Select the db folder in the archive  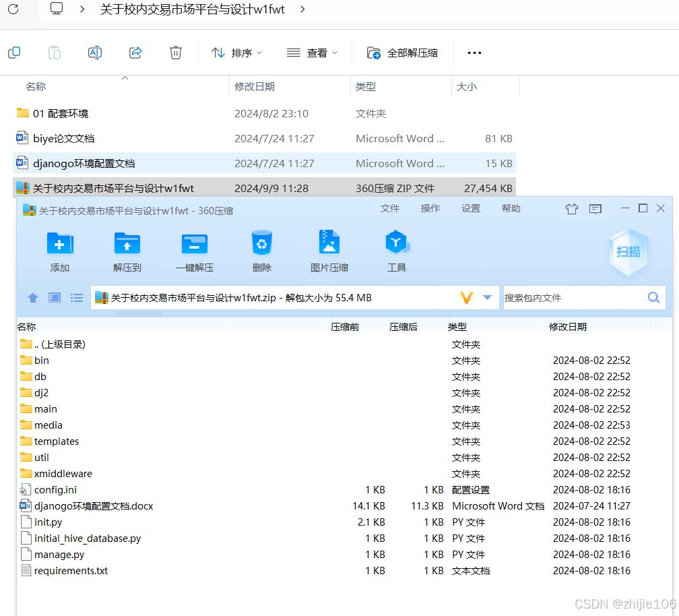pos(34,377)
